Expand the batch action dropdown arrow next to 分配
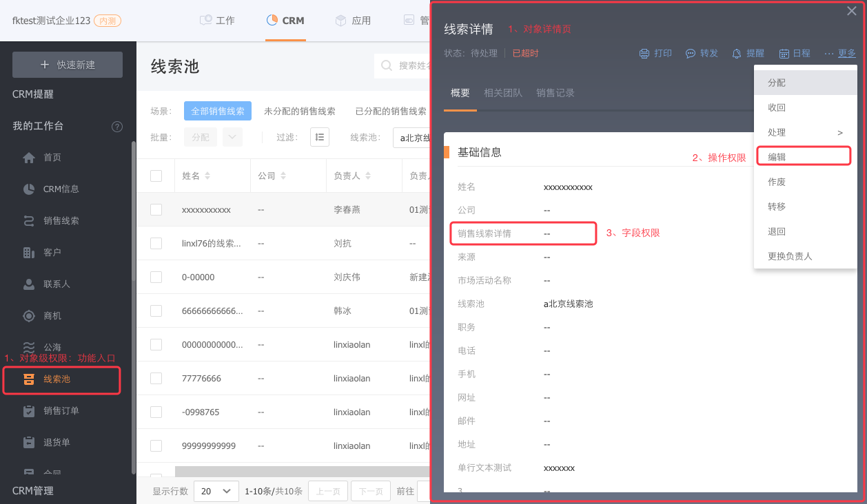The image size is (867, 504). [233, 137]
